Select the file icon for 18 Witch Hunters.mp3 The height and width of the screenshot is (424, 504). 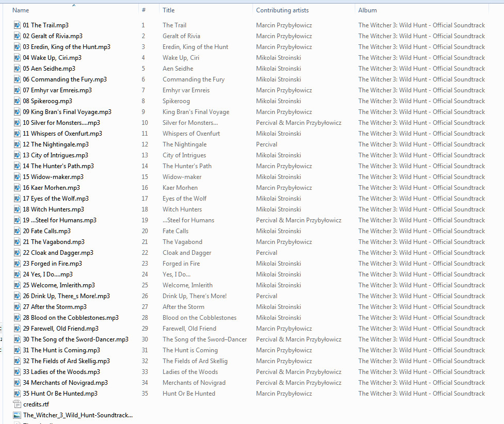(x=17, y=209)
